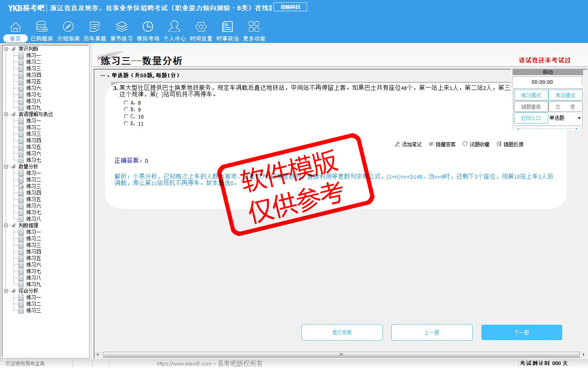Open 时间设置 gear icon
The image size is (588, 368).
[x=201, y=27]
